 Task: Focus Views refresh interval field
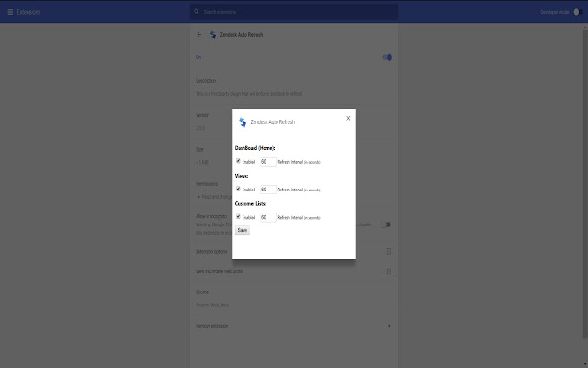[x=268, y=190]
